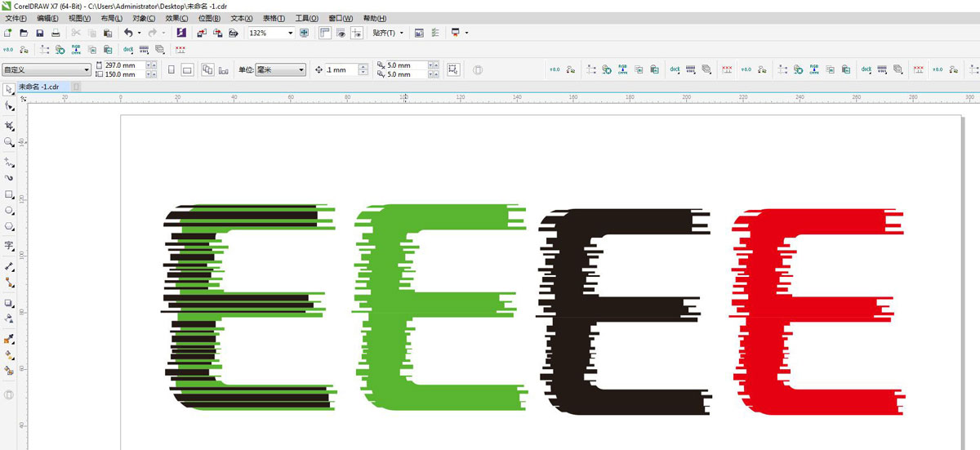Select the Parallel Dimension tool
Viewport: 980px width, 450px height.
[9, 266]
